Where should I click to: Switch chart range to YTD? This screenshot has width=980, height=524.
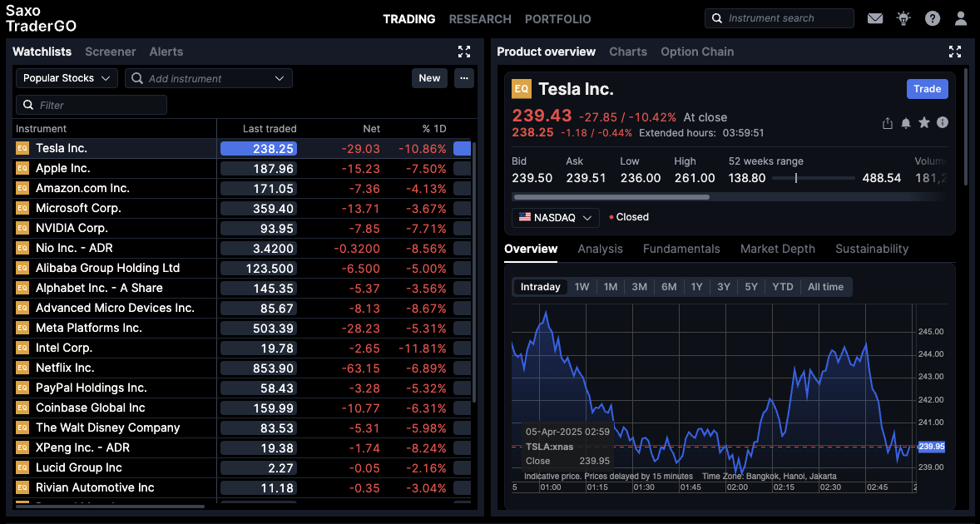[782, 287]
